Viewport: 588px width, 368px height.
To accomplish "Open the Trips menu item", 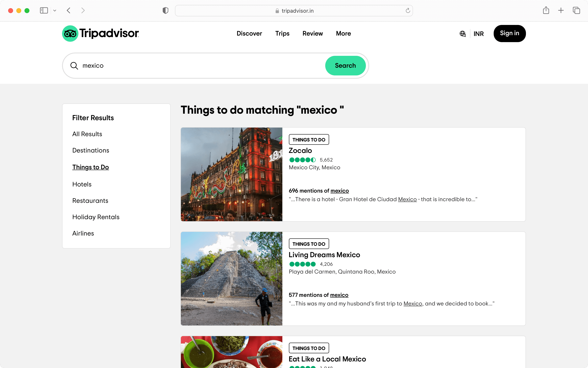I will pos(282,33).
